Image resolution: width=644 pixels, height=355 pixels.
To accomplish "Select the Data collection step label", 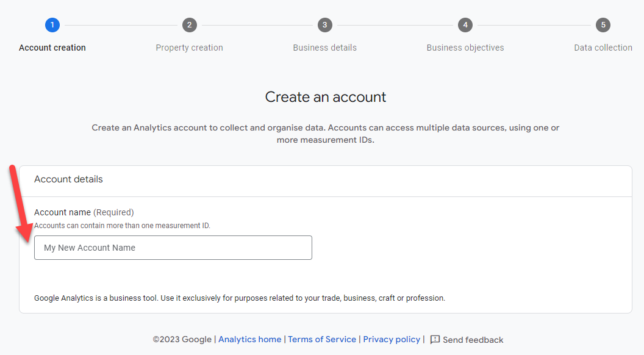I will tap(603, 48).
